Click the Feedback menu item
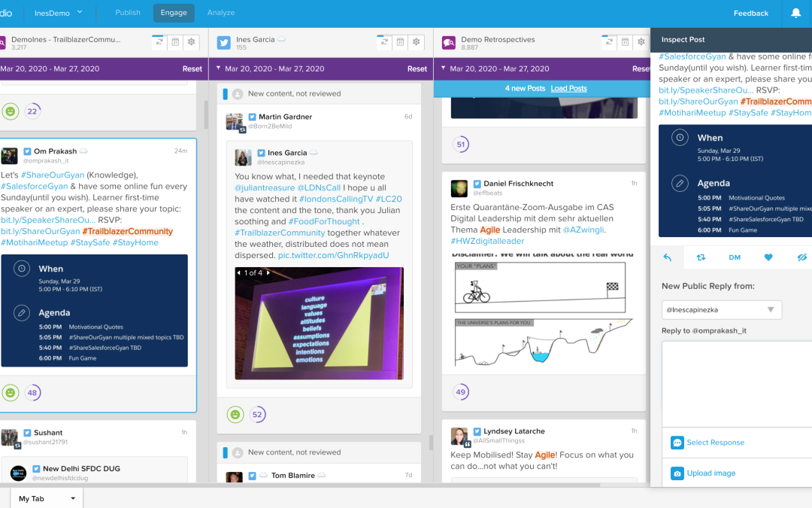 751,13
